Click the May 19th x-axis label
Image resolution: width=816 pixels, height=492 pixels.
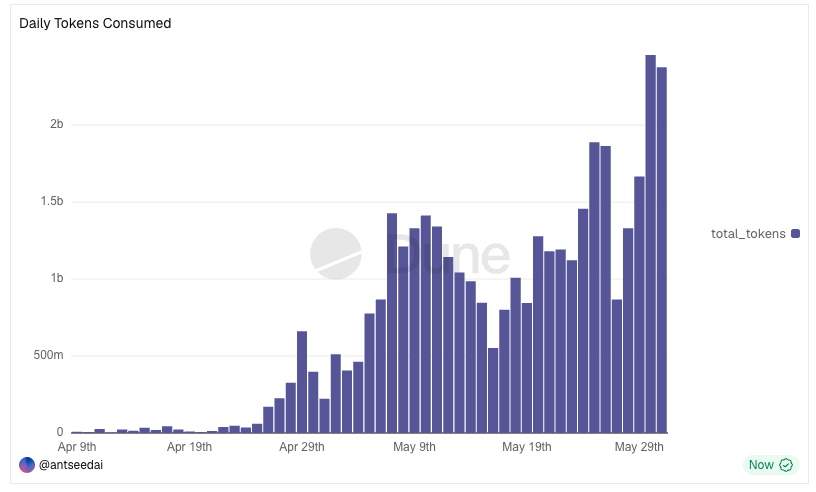click(x=527, y=447)
